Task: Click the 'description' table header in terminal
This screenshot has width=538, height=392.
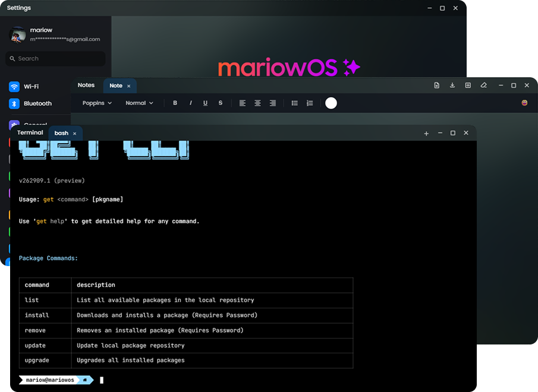Action: tap(96, 285)
